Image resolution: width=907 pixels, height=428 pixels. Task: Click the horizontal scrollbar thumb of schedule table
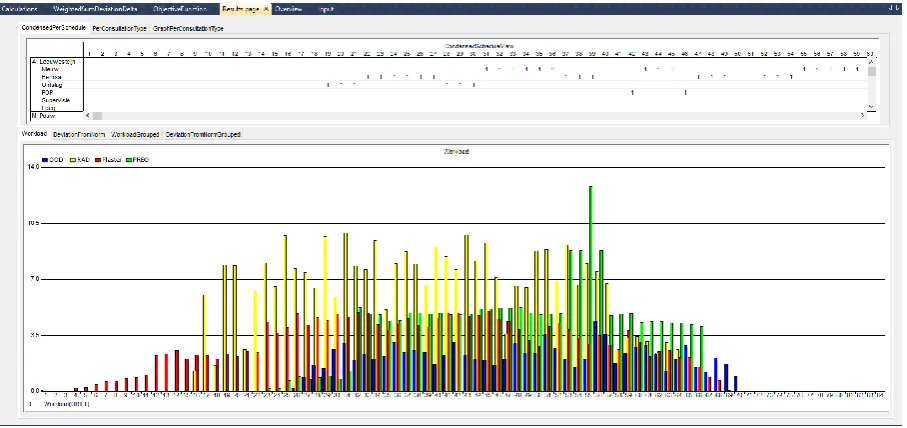pos(97,116)
